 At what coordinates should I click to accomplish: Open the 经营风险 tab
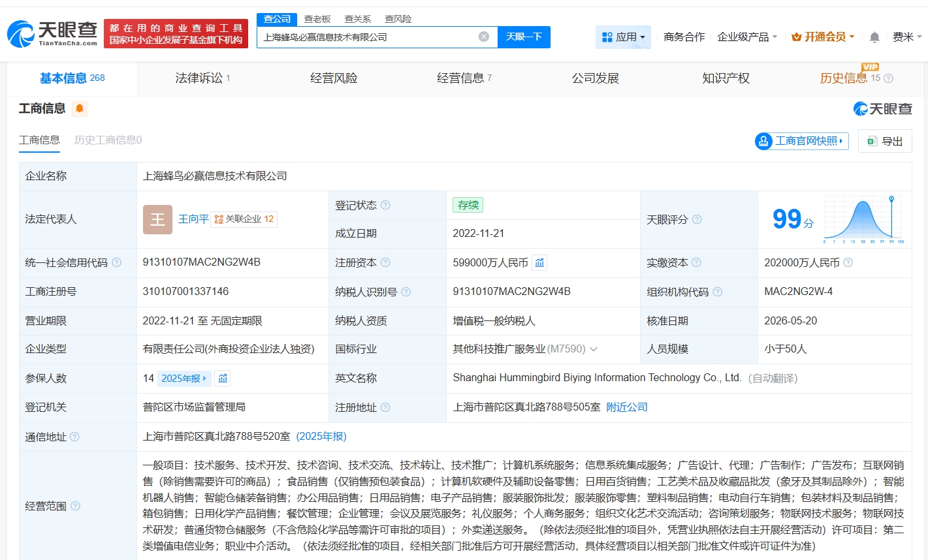[334, 78]
